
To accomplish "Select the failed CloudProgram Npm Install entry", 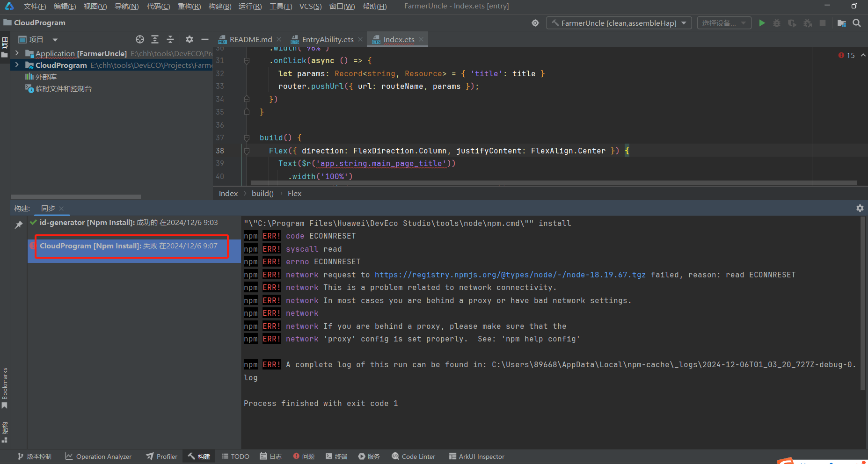I will [x=128, y=246].
